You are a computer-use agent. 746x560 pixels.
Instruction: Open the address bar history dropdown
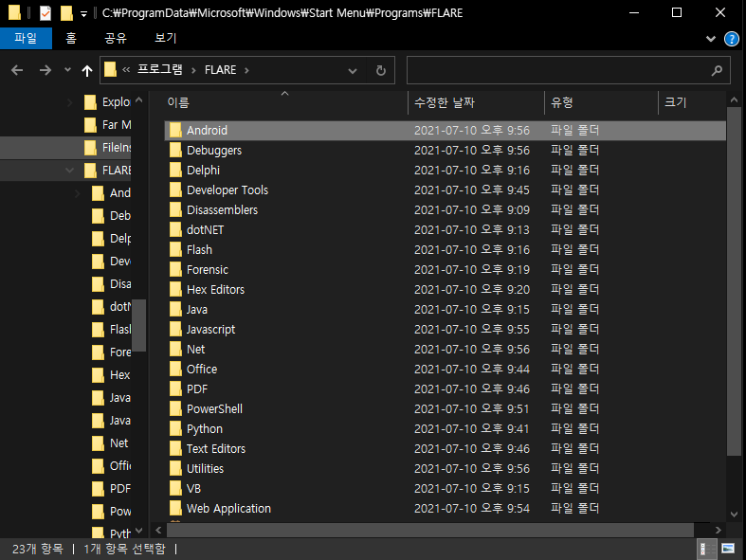point(353,71)
